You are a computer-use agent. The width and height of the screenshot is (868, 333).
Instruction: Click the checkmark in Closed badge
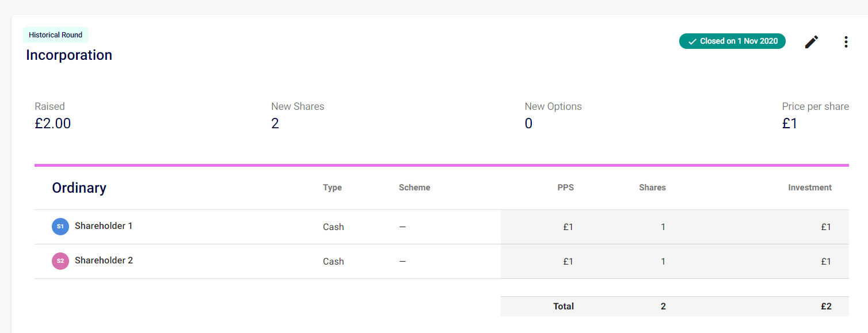point(692,41)
